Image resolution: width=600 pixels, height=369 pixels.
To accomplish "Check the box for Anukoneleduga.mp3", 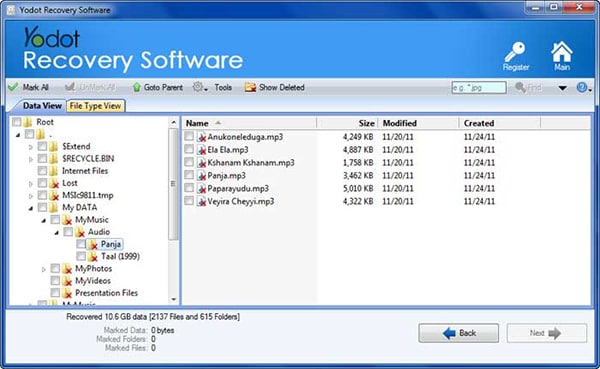I will click(189, 136).
